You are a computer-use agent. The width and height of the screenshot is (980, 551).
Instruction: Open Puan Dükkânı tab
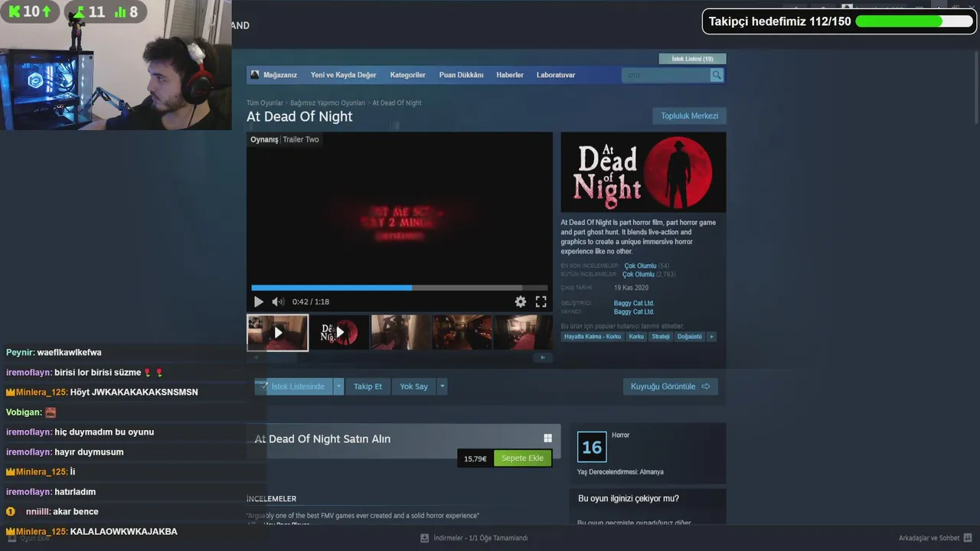point(461,75)
